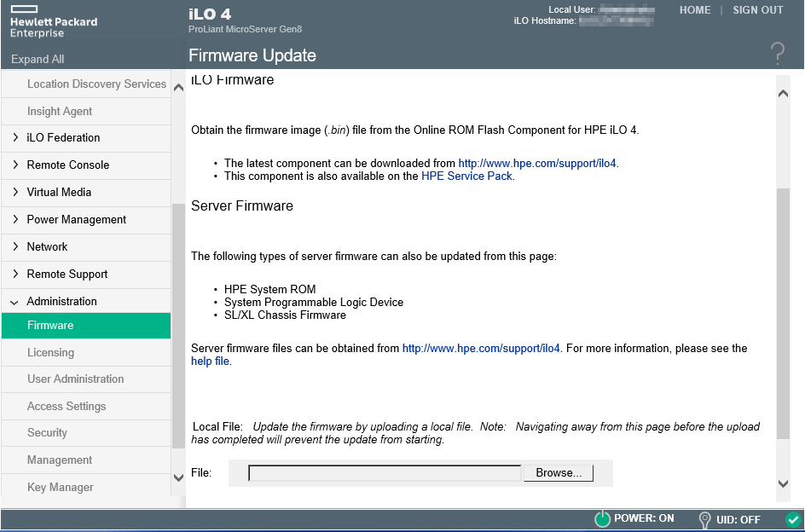Click the main content scroll up arrow
Screen dimensions: 805x532
(x=783, y=93)
